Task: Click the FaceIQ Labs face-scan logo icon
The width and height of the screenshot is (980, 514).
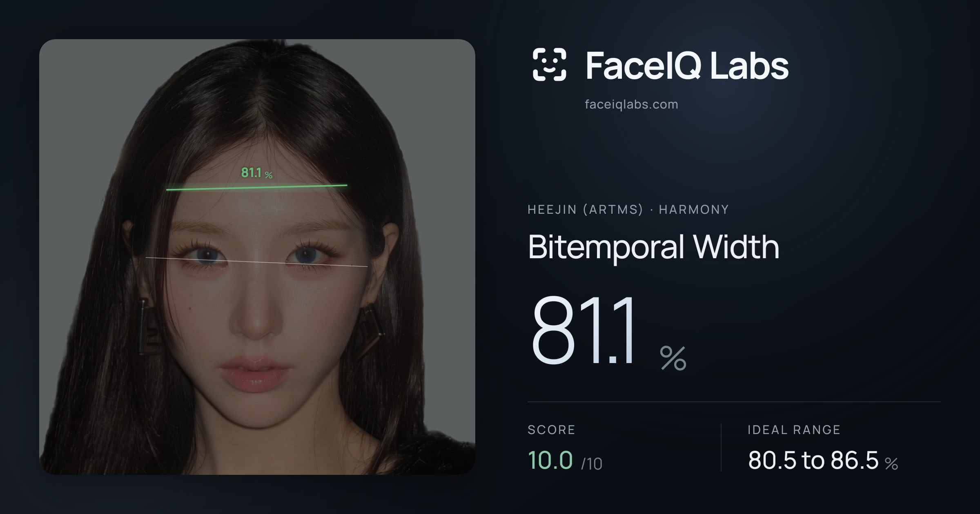Action: pos(549,64)
